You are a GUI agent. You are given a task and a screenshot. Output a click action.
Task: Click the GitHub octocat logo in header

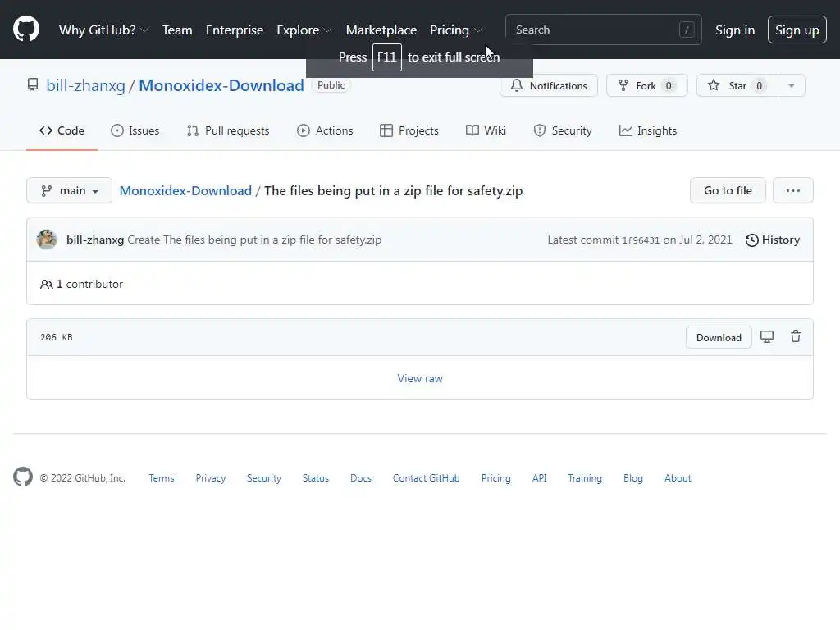[26, 29]
